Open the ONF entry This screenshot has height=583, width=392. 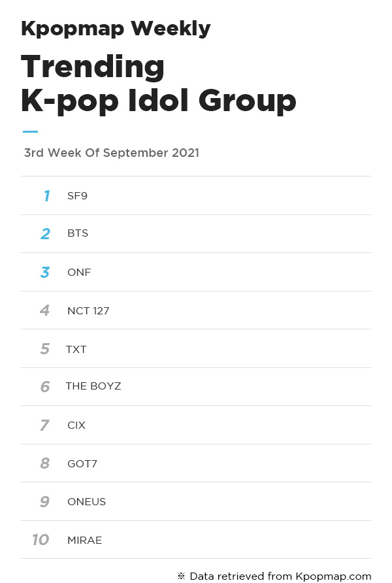(79, 272)
